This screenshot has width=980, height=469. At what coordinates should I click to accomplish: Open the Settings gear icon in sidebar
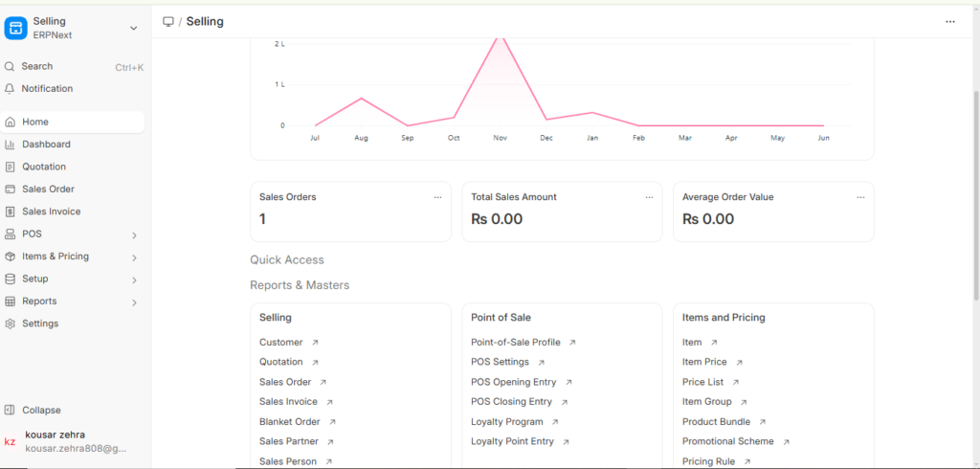[10, 324]
